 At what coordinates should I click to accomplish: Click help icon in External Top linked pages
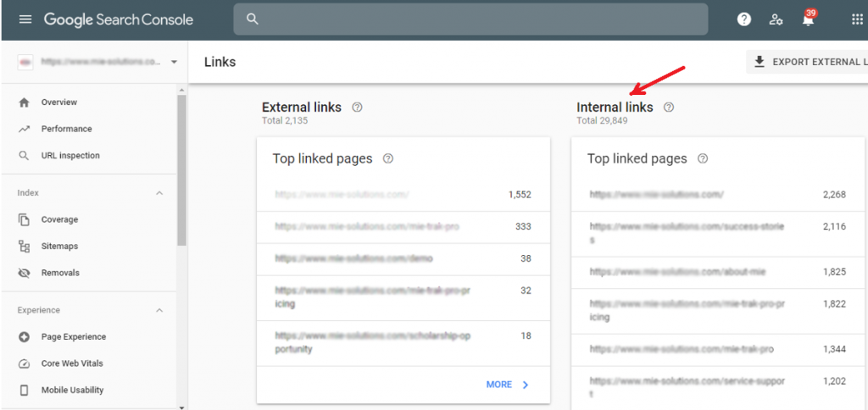tap(388, 158)
